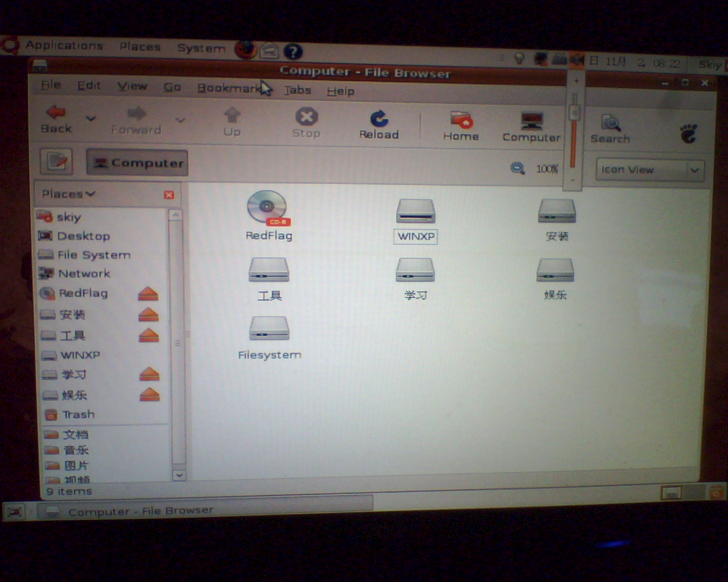Unmount 娱乐 using its eject icon
The width and height of the screenshot is (728, 582).
coord(150,394)
